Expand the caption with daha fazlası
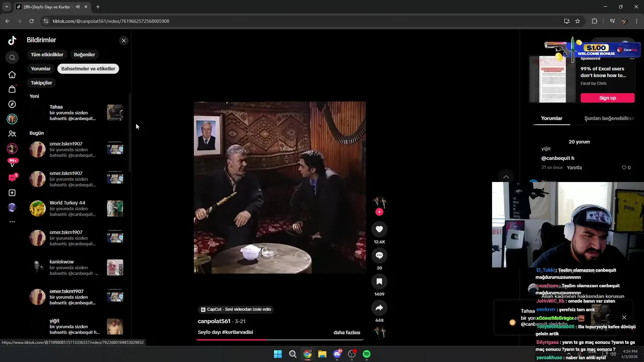 pyautogui.click(x=347, y=332)
